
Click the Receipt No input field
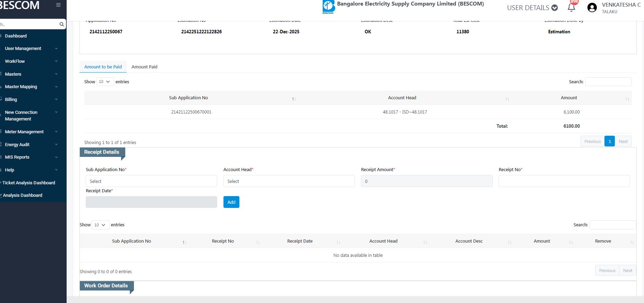click(564, 181)
